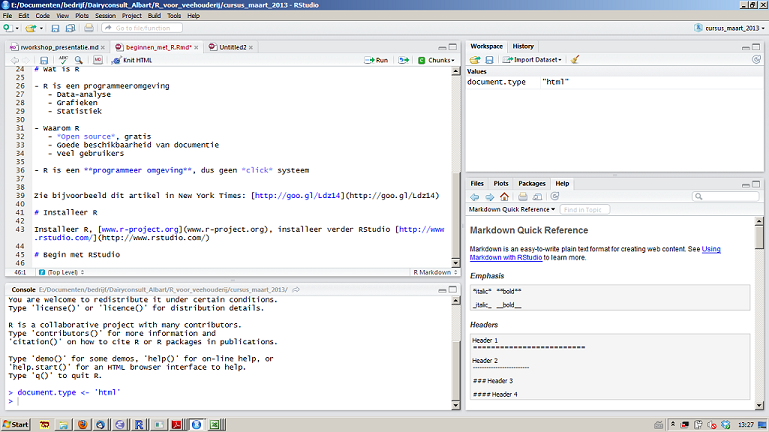Refresh the workspace pane
The width and height of the screenshot is (769, 432).
coord(756,59)
